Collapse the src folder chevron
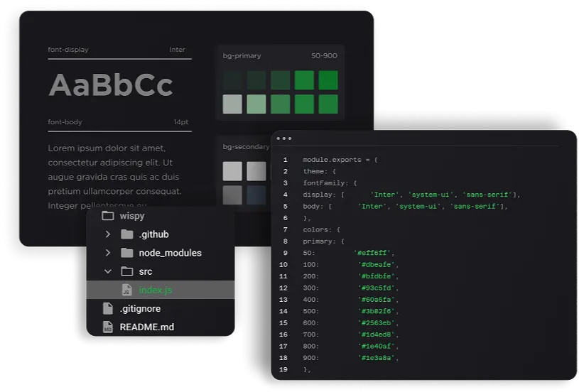The width and height of the screenshot is (579, 392). 108,271
